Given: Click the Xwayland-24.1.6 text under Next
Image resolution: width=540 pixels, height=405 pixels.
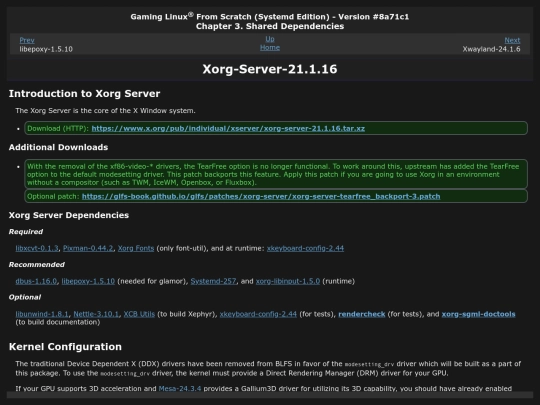Looking at the screenshot, I should click(491, 49).
